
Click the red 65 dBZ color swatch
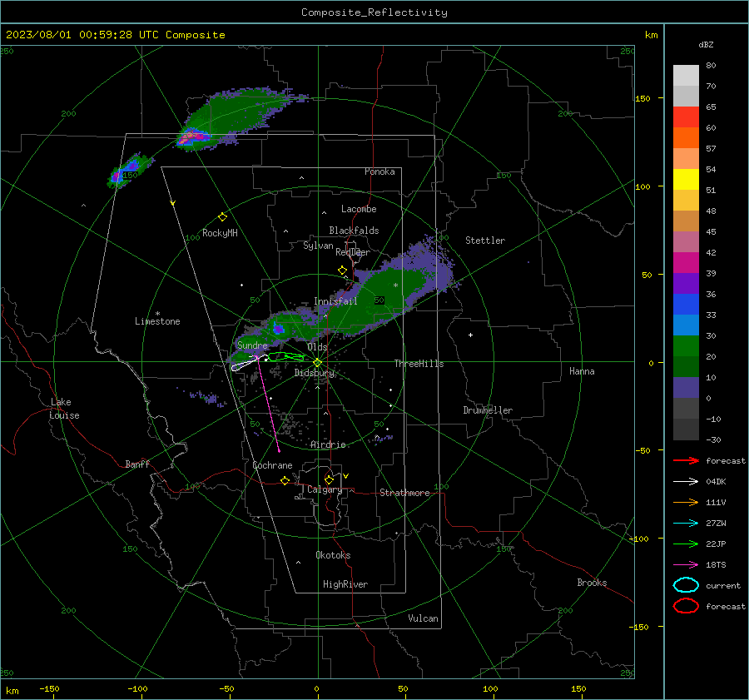click(686, 117)
